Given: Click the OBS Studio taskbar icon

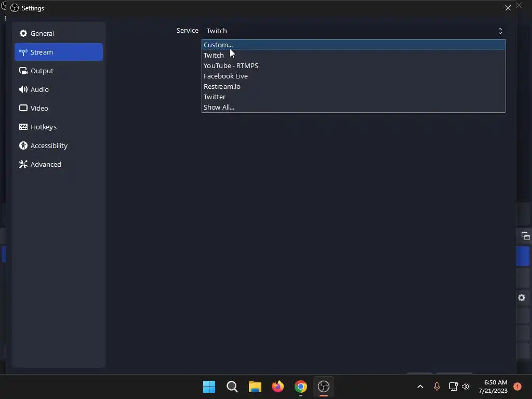Looking at the screenshot, I should click(323, 387).
